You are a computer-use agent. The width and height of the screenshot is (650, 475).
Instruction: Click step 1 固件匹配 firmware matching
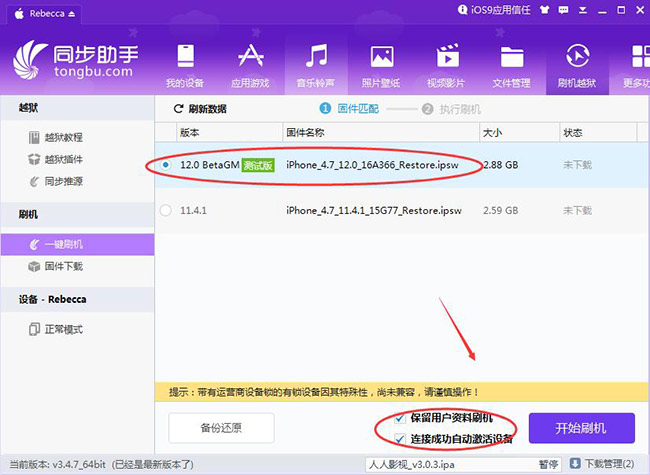(349, 109)
